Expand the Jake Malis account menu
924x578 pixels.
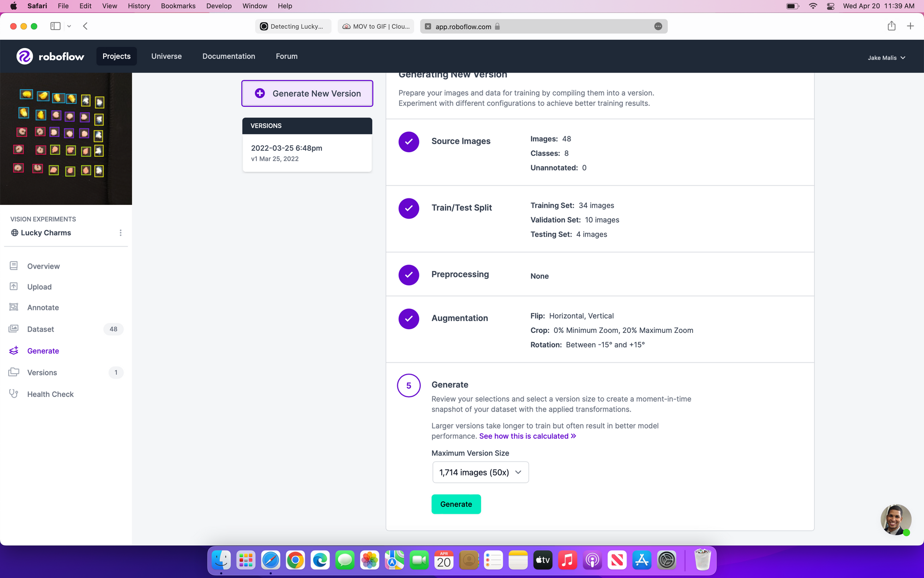click(886, 58)
